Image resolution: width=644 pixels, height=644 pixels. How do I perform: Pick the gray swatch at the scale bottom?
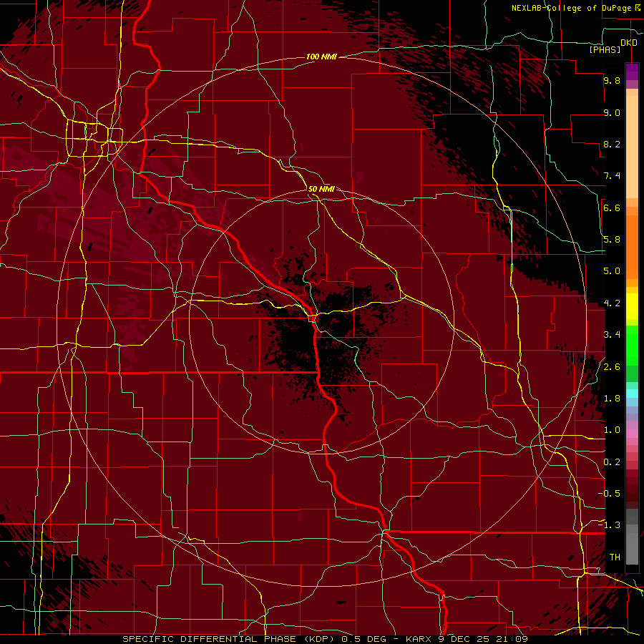pyautogui.click(x=632, y=545)
